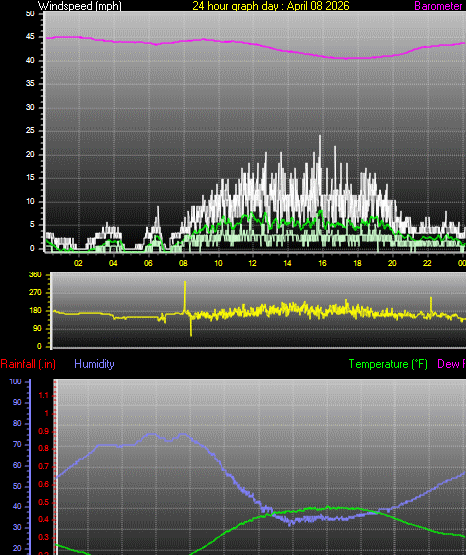This screenshot has width=466, height=555.
Task: Click the '270' value on wind direction axis
Action: [35, 292]
